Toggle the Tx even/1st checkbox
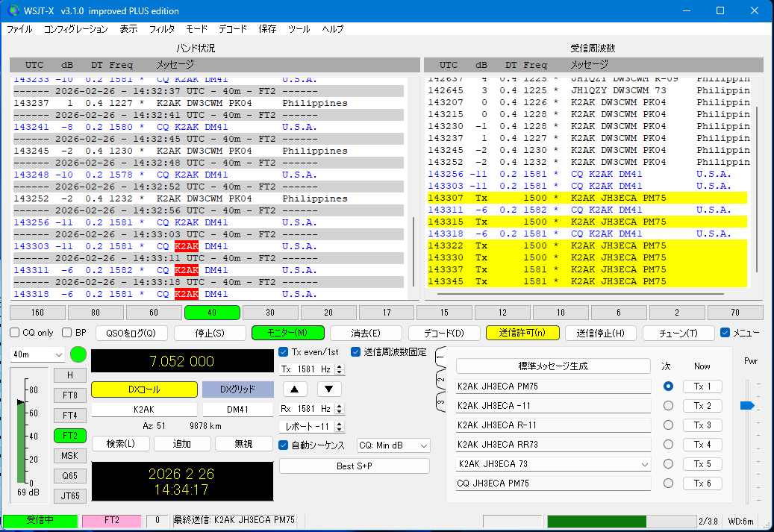The height and width of the screenshot is (532, 774). (x=284, y=352)
